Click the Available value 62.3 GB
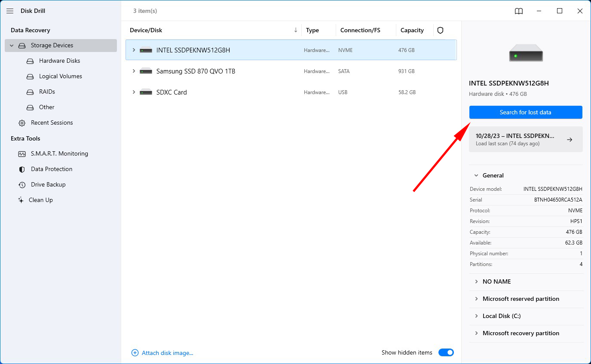Viewport: 591px width, 364px height. [574, 243]
